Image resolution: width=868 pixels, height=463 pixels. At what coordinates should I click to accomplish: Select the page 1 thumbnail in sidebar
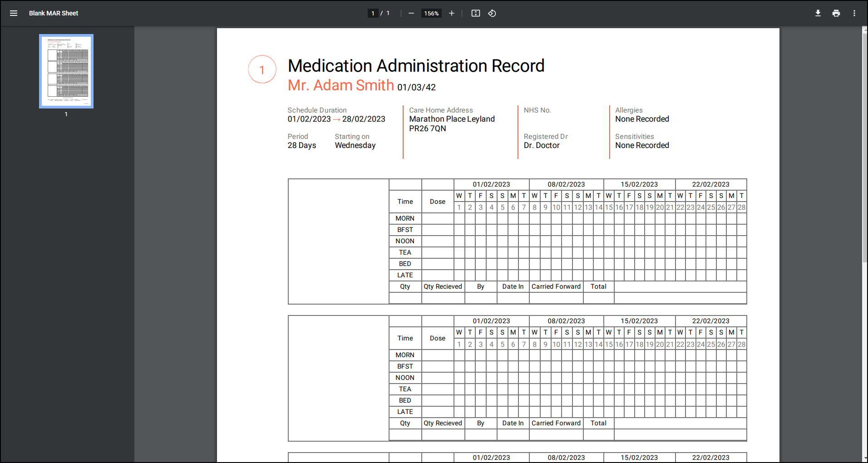pos(66,71)
